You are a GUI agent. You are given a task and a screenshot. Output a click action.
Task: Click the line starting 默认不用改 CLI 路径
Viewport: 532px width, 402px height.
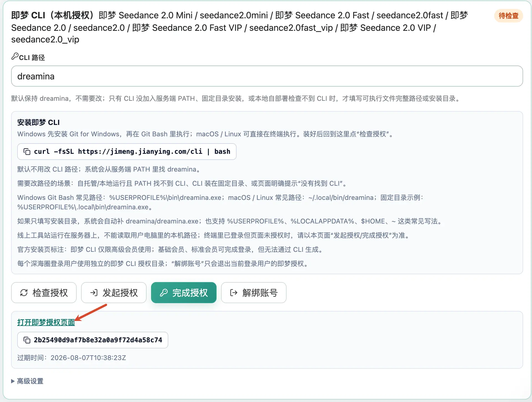click(x=109, y=169)
